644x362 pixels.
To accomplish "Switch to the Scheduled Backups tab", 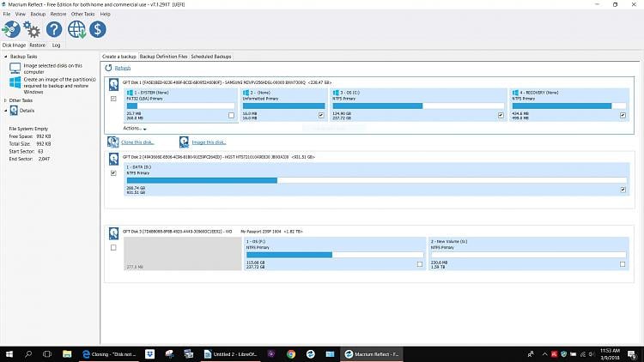I will [211, 57].
